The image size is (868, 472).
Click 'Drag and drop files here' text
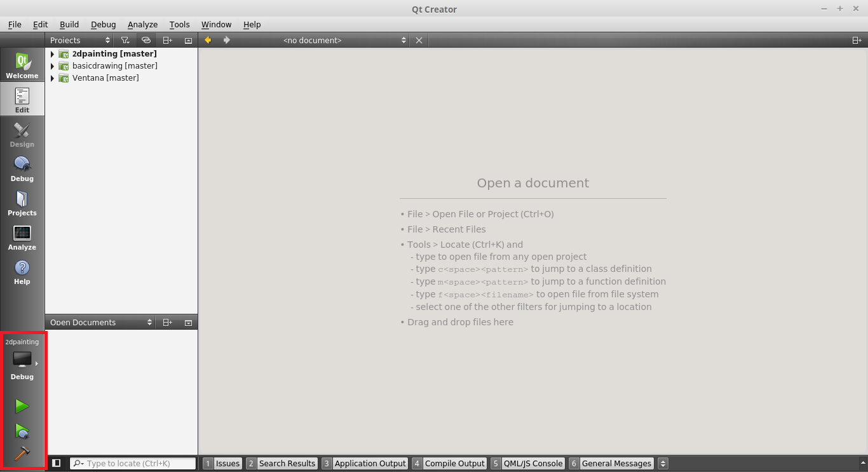coord(461,322)
